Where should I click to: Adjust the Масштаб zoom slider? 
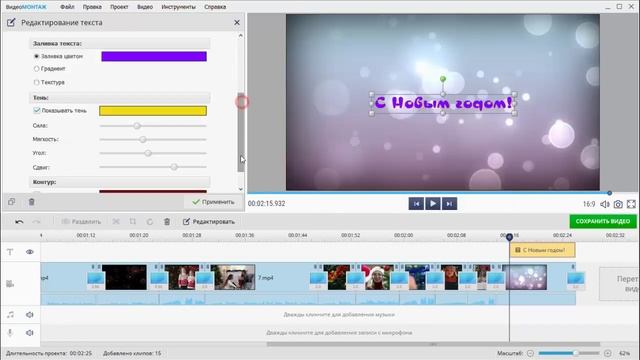coord(575,353)
